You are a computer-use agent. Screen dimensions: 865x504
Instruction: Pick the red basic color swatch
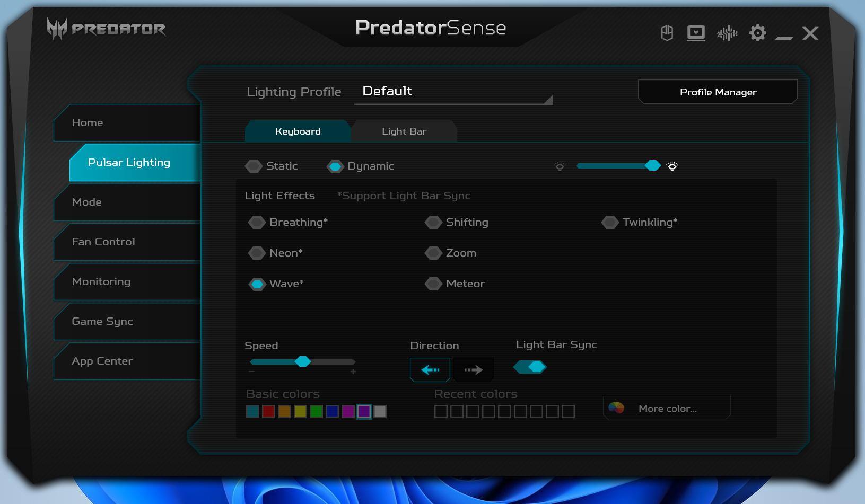(x=268, y=412)
